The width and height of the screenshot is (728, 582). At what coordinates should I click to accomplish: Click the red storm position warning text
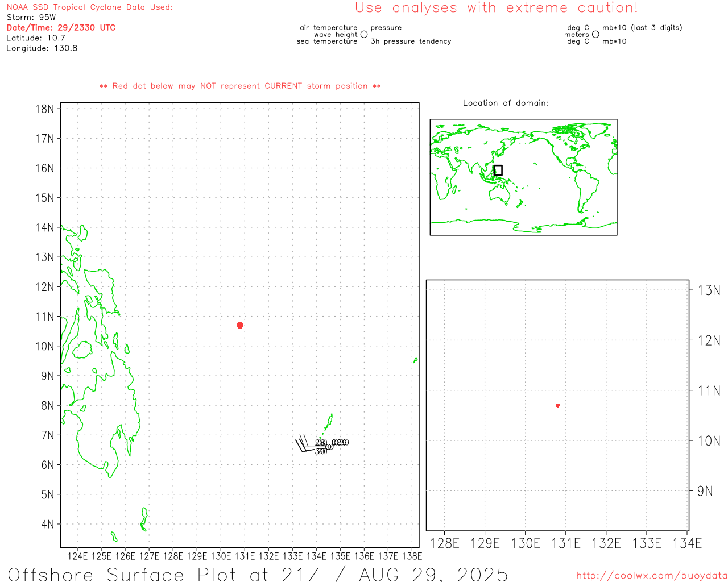240,86
